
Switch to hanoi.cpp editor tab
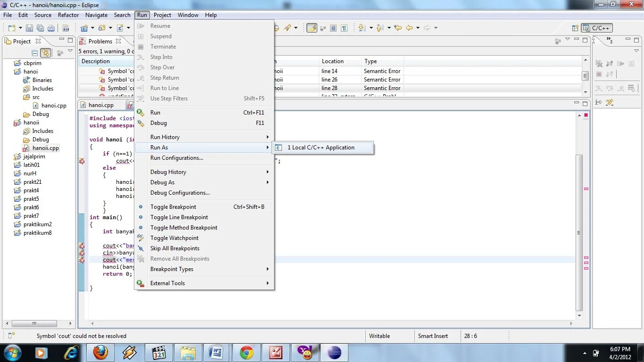pyautogui.click(x=101, y=105)
